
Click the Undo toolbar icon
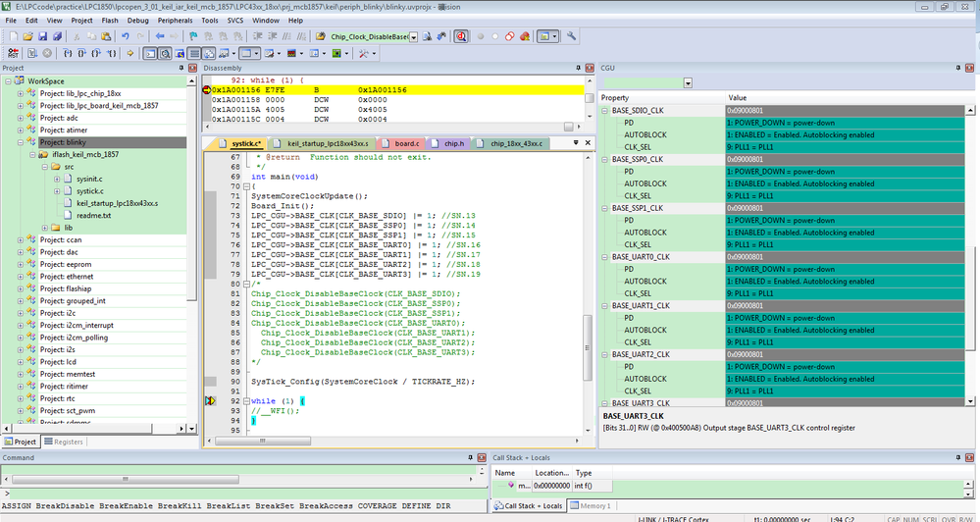click(127, 36)
